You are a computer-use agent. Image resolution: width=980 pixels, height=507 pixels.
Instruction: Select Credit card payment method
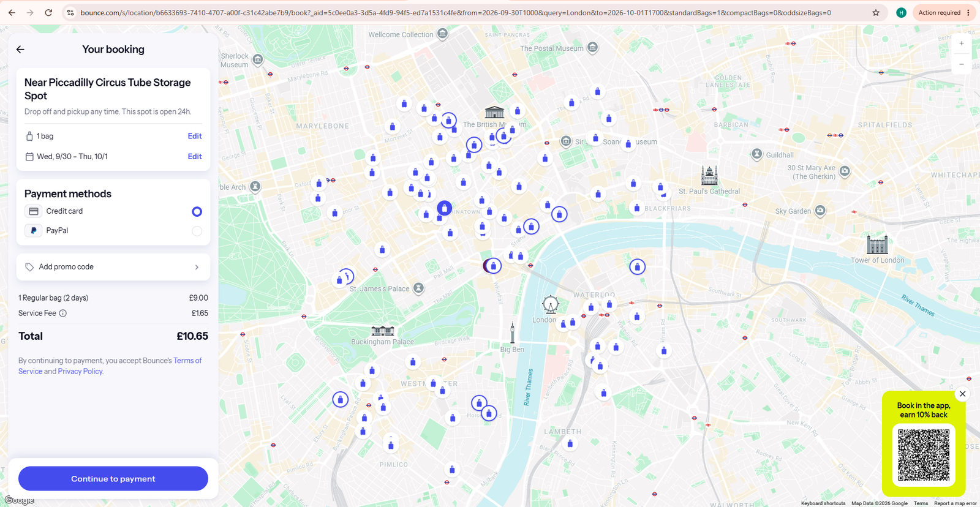click(197, 211)
